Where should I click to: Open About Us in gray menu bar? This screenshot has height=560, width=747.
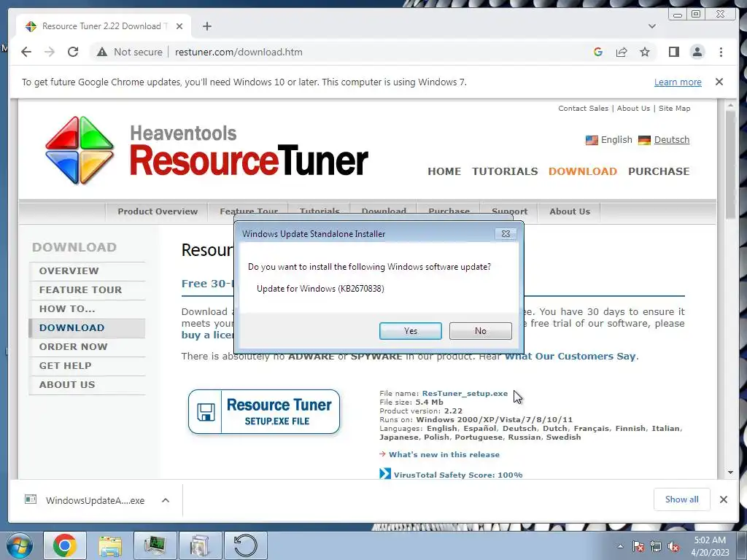point(569,211)
